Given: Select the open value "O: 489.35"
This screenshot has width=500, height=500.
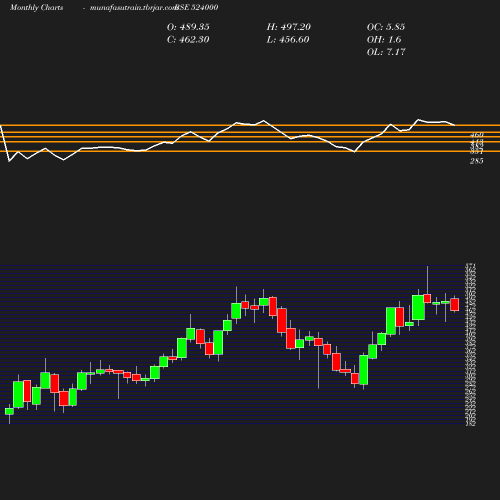Looking at the screenshot, I should (188, 27).
